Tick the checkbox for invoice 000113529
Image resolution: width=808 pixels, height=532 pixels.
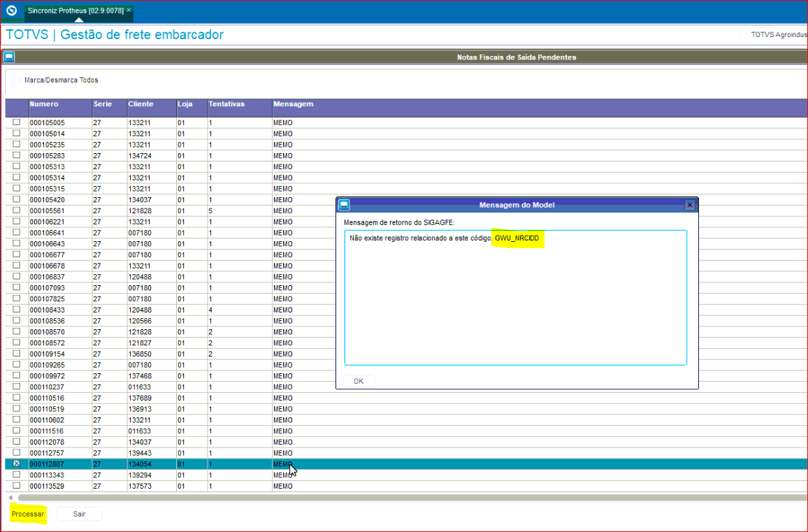[x=16, y=486]
